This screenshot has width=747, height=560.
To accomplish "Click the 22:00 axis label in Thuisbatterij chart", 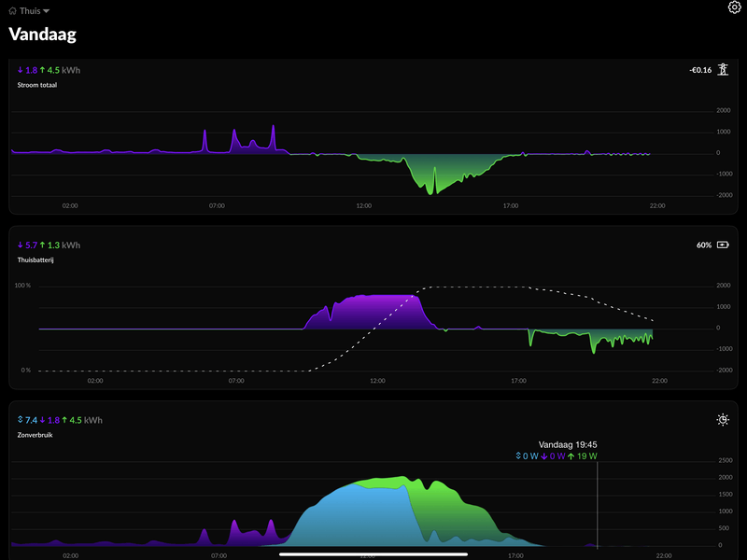I will [659, 381].
